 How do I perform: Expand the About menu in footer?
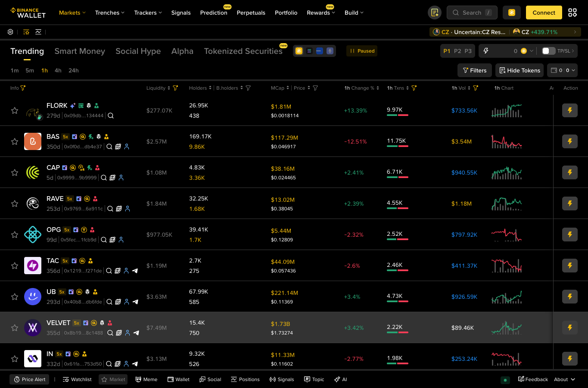564,379
